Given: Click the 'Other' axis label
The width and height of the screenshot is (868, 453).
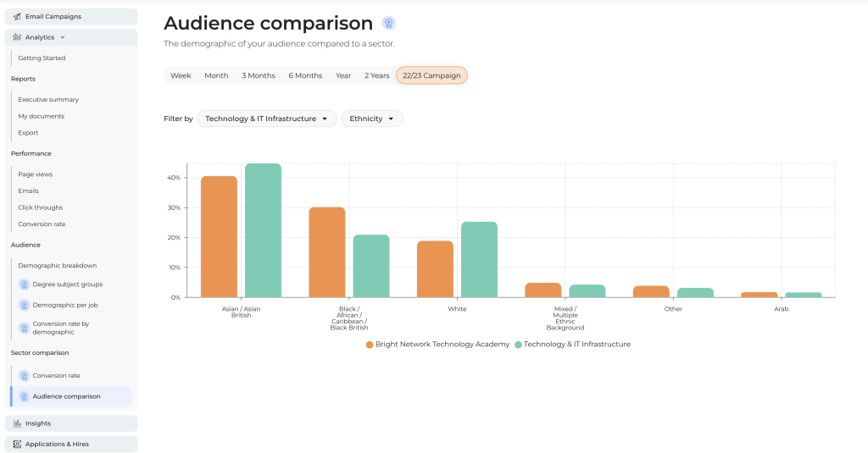Looking at the screenshot, I should tap(673, 309).
